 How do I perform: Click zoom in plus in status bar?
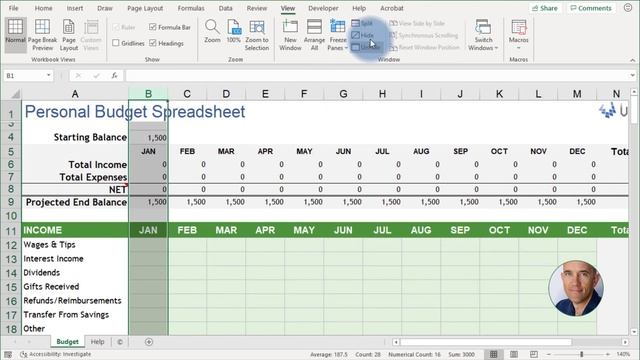(x=608, y=354)
